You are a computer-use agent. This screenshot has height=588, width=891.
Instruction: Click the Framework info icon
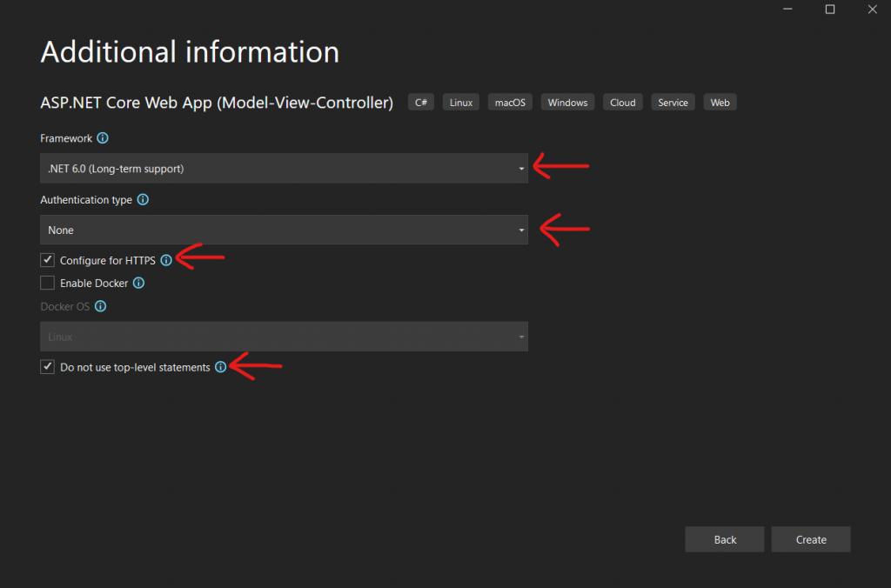pyautogui.click(x=103, y=138)
